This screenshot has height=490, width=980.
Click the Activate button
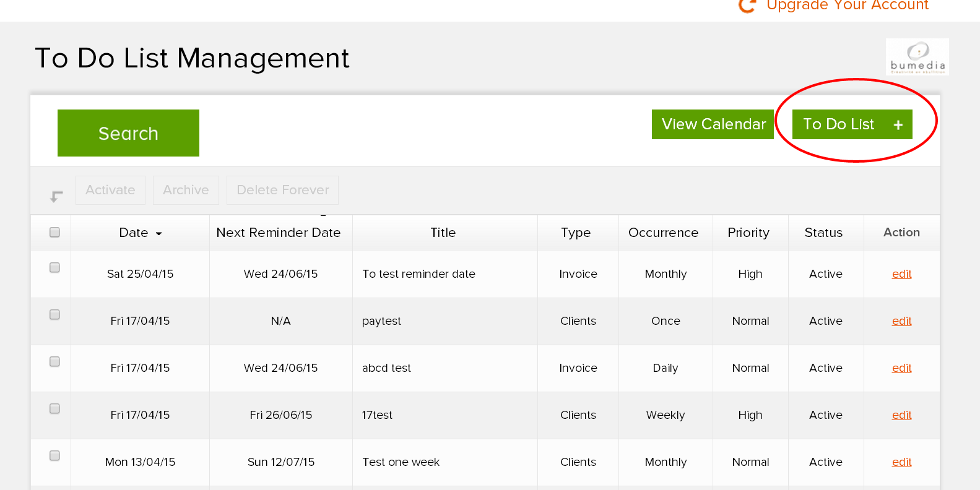(x=110, y=190)
